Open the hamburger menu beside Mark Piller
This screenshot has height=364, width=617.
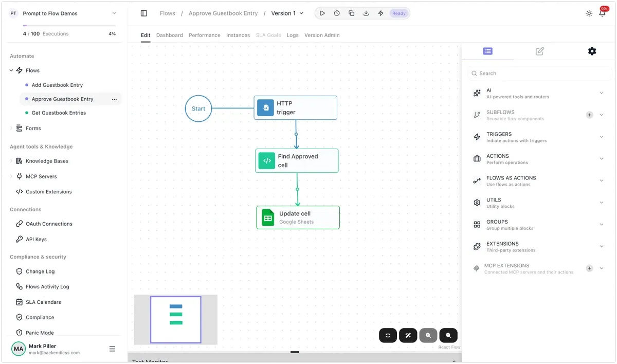pos(112,349)
